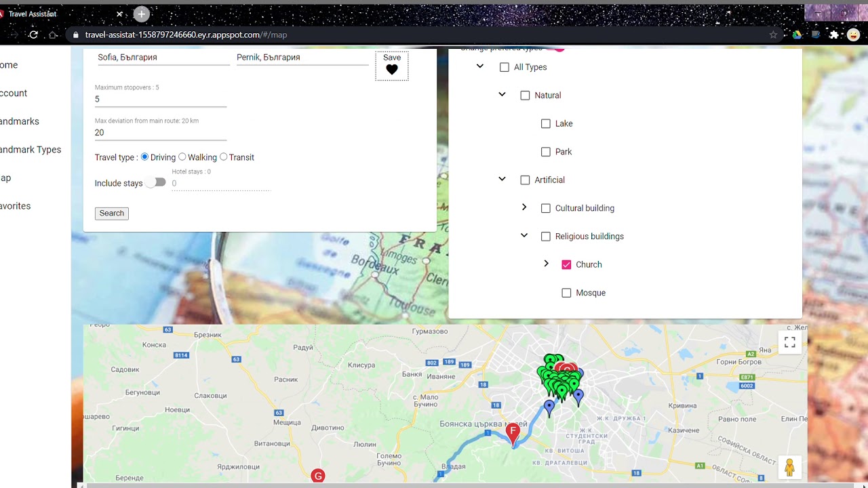
Task: Check the Lake checkbox
Action: click(x=545, y=123)
